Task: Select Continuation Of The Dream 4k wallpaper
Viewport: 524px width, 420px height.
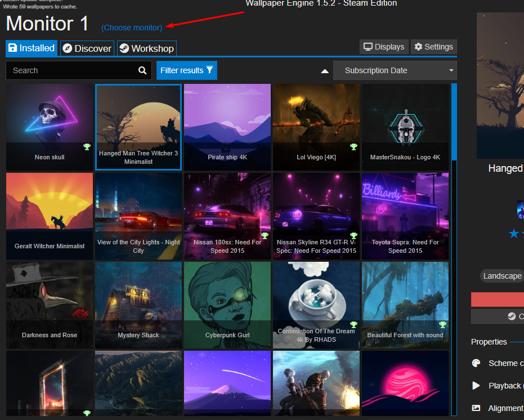Action: (x=316, y=305)
